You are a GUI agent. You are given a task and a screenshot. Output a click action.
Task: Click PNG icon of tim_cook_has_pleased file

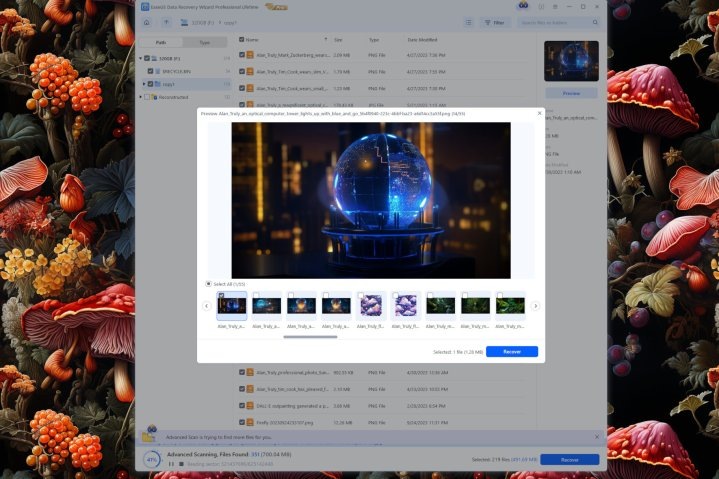[250, 389]
